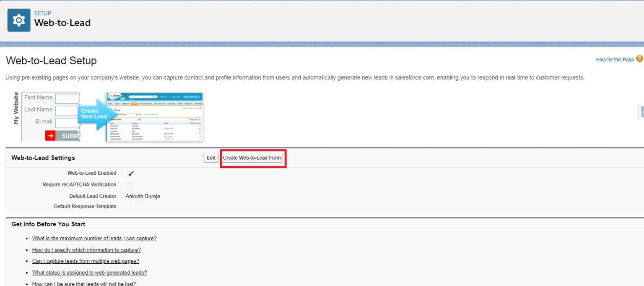Click the Web-to-Lead Settings section header
The height and width of the screenshot is (286, 644).
tap(43, 157)
